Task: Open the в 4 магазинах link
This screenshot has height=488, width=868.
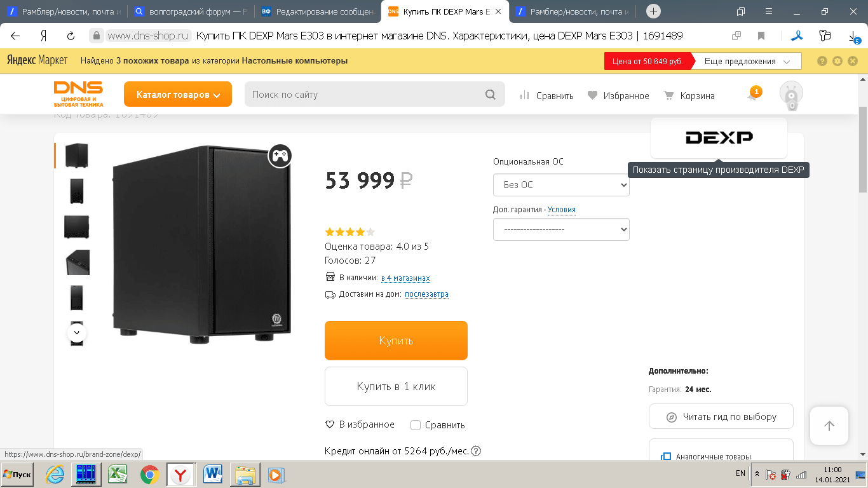Action: pos(405,278)
